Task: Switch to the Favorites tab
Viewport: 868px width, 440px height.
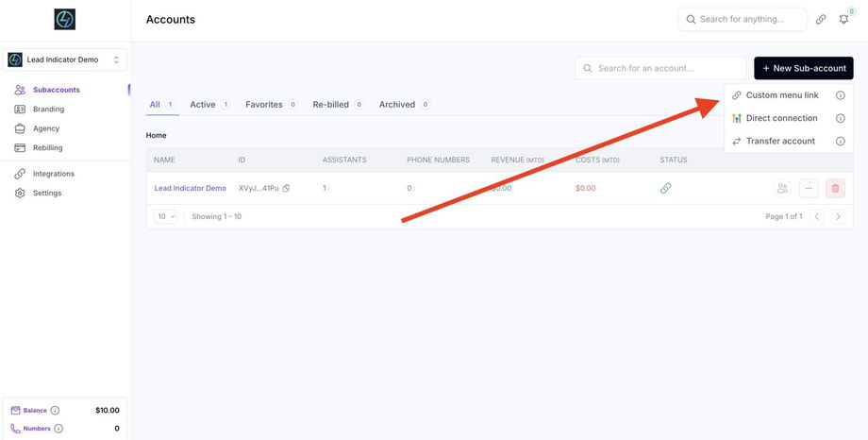Action: point(272,105)
